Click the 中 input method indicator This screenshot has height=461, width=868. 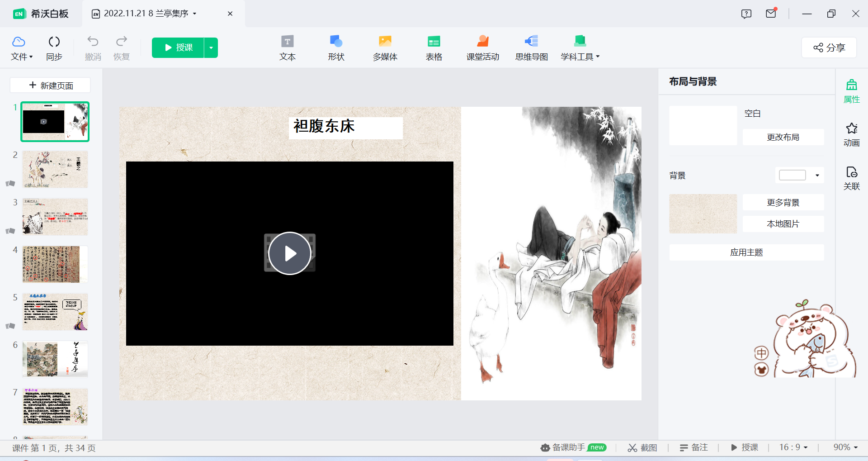tap(762, 353)
